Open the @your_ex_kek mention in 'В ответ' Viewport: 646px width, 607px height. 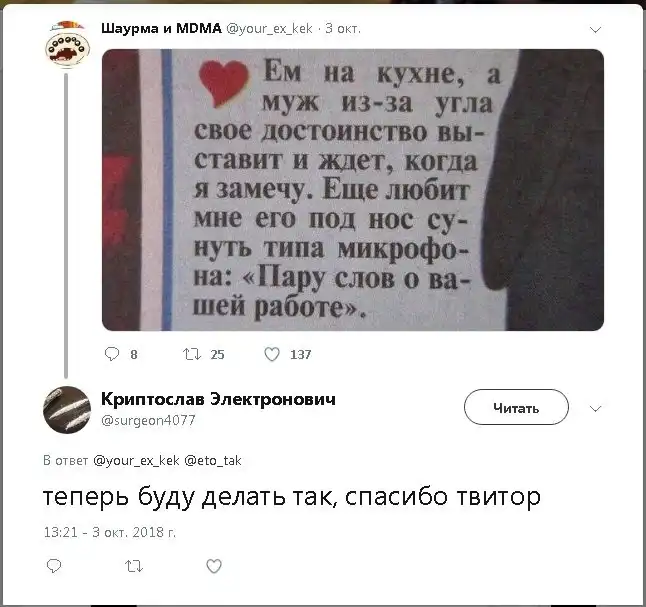[136, 460]
